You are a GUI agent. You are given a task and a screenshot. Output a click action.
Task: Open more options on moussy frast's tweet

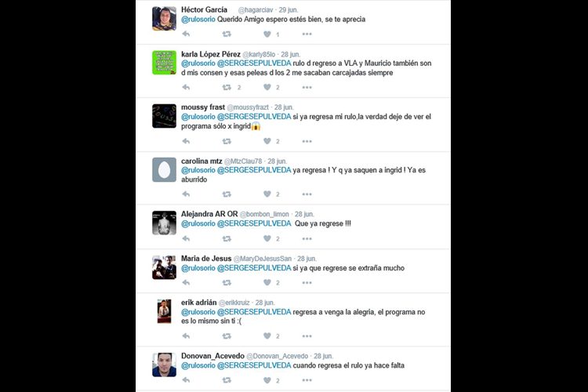tap(307, 141)
